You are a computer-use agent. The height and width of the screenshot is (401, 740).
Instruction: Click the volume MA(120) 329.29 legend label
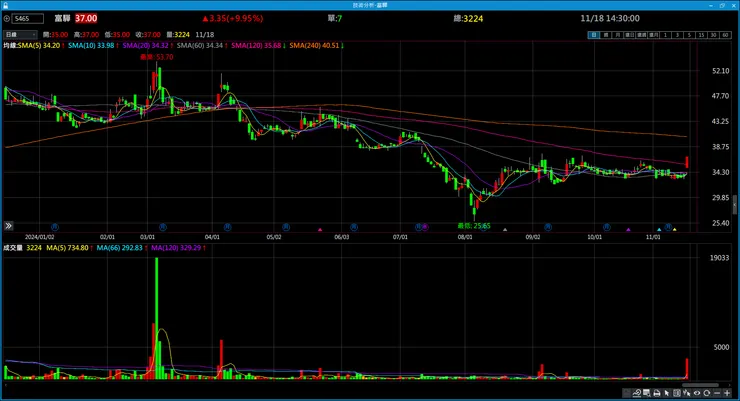point(176,248)
